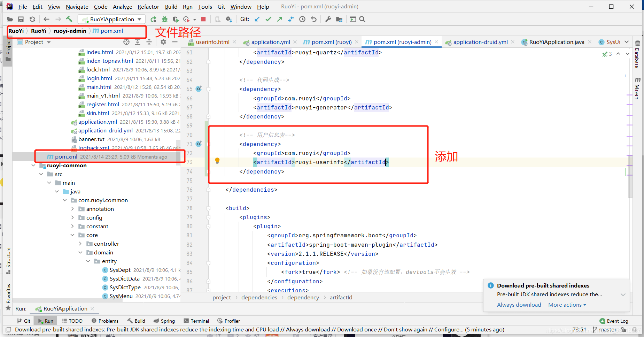Collapse all nodes in the Project panel

click(149, 42)
